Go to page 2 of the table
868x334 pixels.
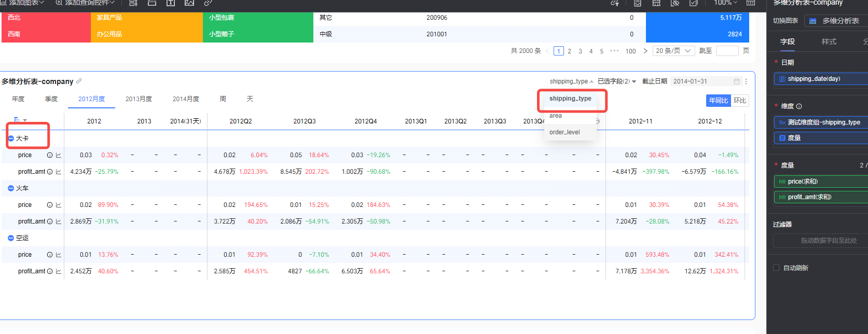[x=569, y=51]
